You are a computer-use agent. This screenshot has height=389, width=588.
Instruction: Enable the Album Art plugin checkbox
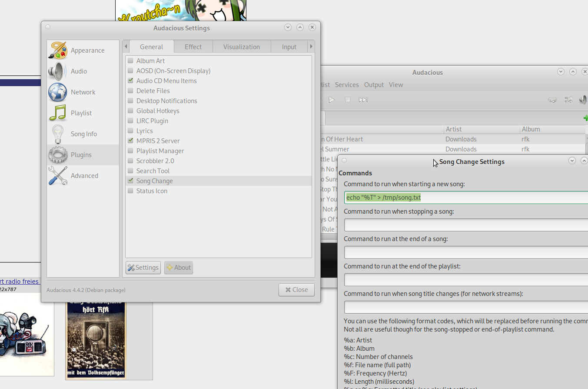point(130,61)
